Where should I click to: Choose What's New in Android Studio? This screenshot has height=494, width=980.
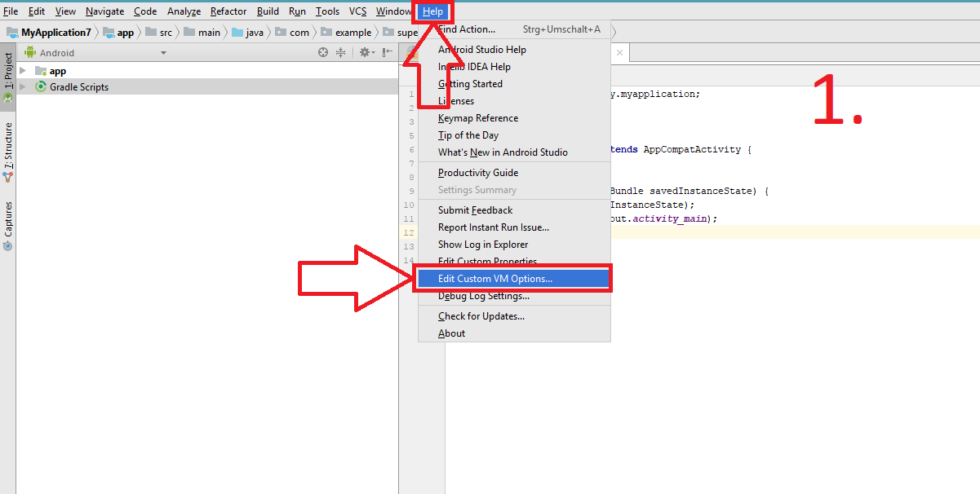(x=514, y=152)
